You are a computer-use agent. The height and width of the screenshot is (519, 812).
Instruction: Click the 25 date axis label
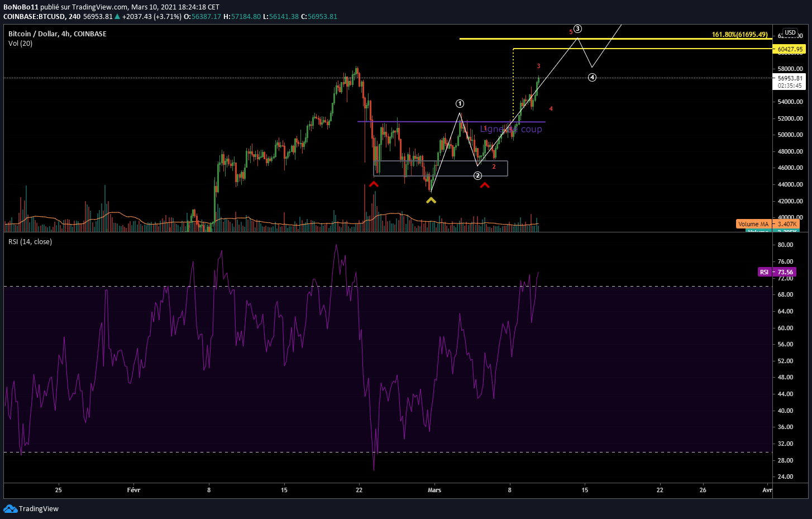tap(59, 490)
